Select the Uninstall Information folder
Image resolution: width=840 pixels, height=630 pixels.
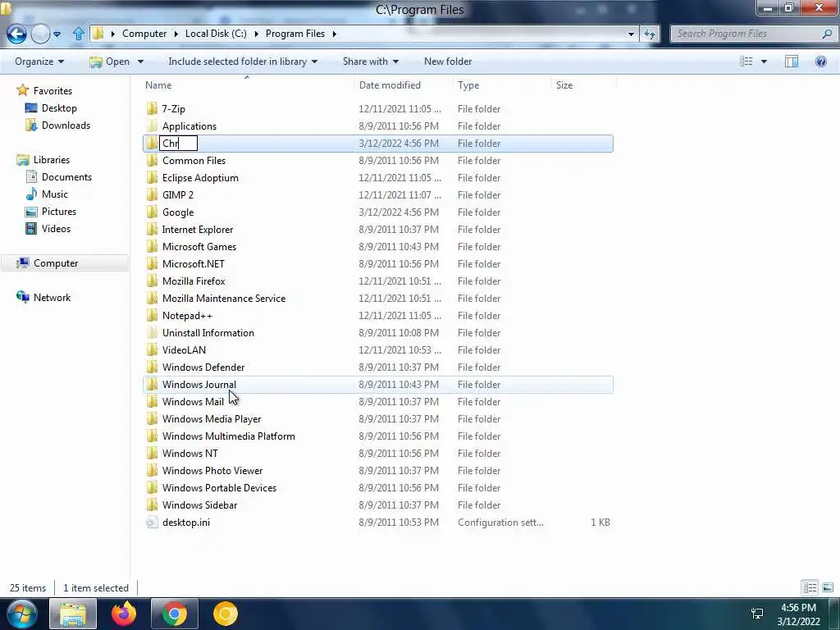point(377,333)
